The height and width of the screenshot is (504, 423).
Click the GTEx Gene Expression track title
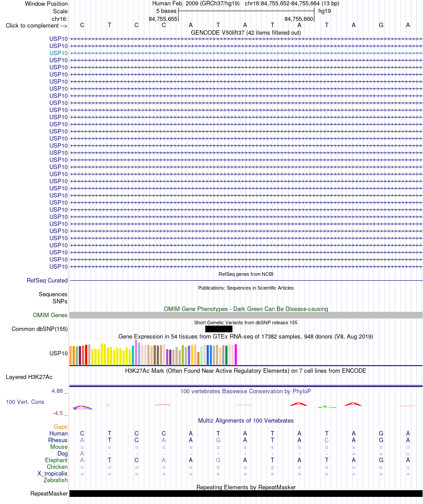(246, 337)
